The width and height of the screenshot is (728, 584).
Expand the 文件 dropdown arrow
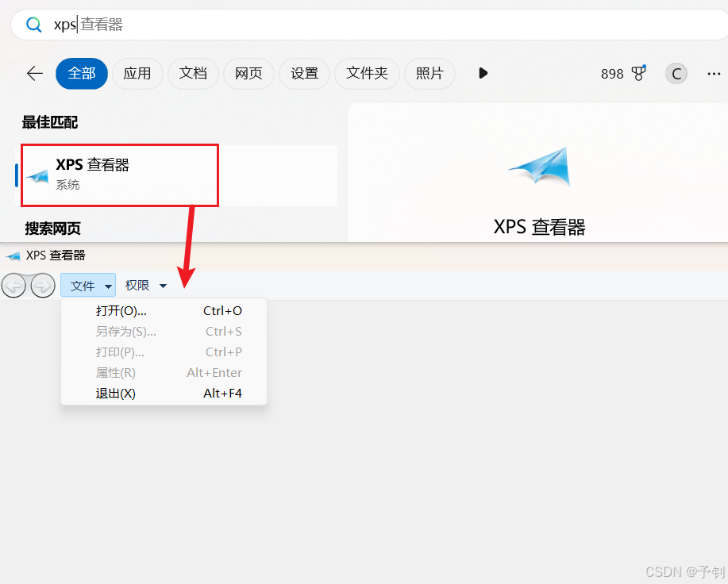[x=108, y=286]
